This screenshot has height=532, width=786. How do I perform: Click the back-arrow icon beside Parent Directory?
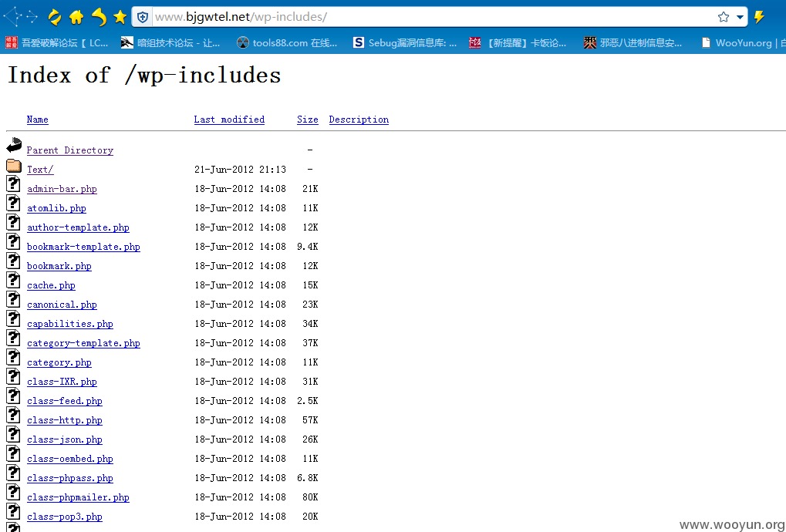click(x=14, y=145)
